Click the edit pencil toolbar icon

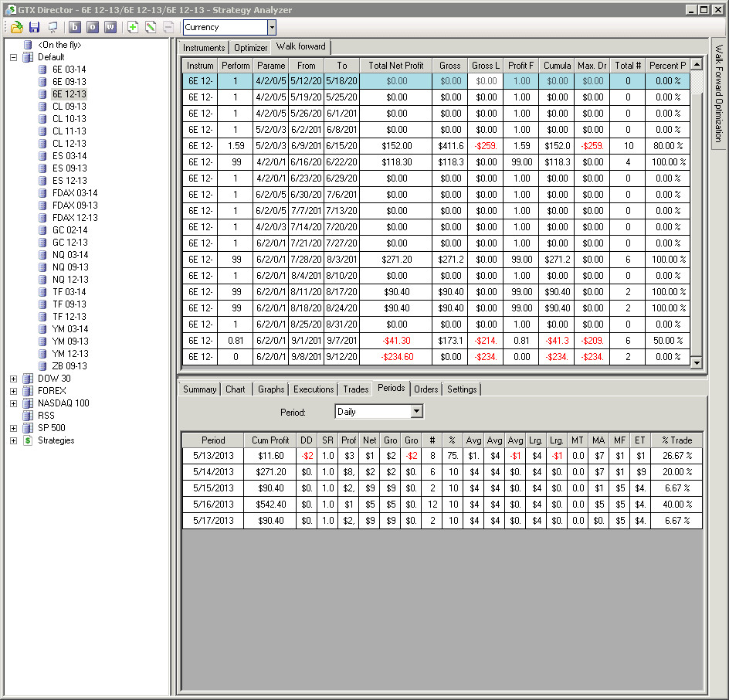[151, 28]
